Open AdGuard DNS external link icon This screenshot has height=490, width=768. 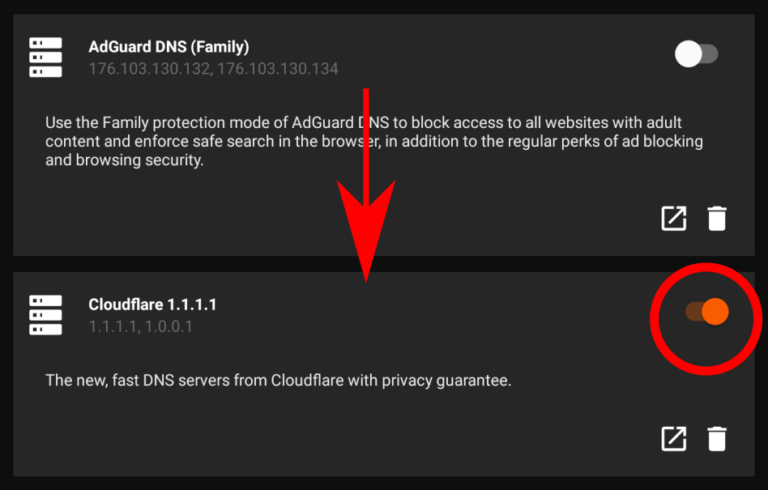click(674, 218)
